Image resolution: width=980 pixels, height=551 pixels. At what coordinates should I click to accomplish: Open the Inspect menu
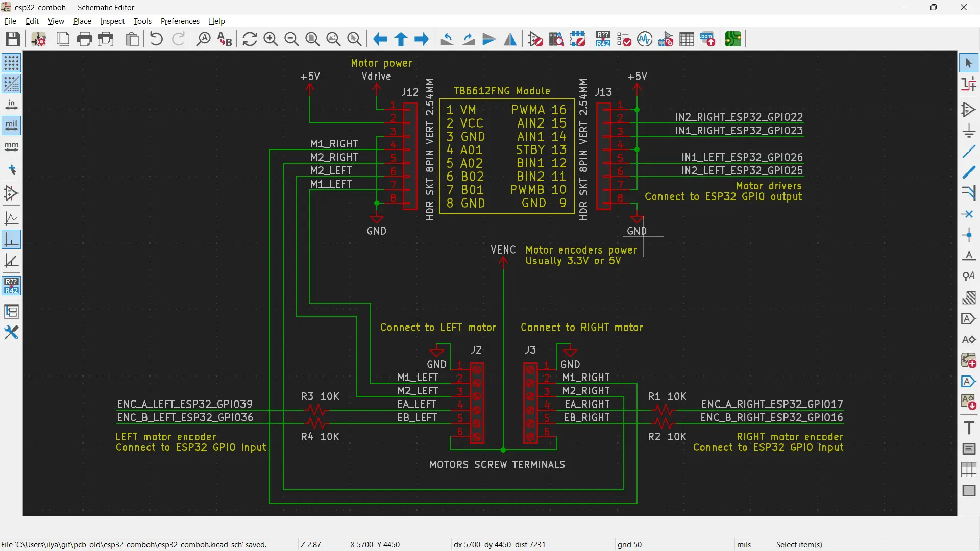pos(112,21)
